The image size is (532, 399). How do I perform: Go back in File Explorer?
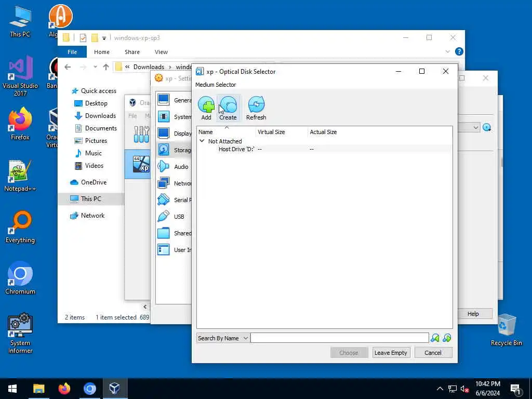tap(68, 67)
